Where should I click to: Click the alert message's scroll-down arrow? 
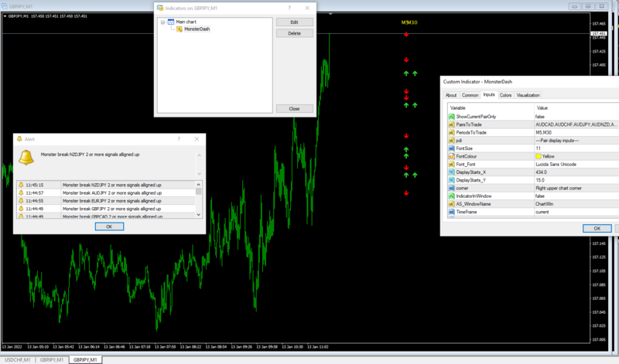[x=200, y=174]
